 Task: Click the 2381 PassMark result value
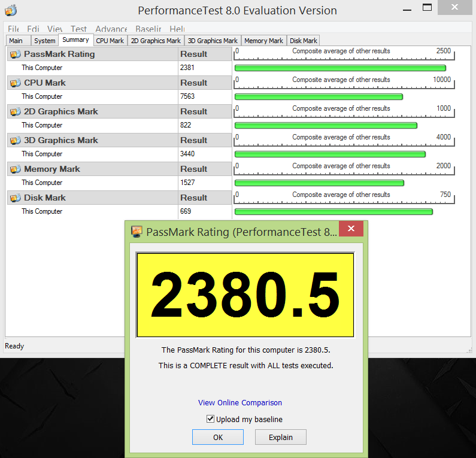coord(187,68)
